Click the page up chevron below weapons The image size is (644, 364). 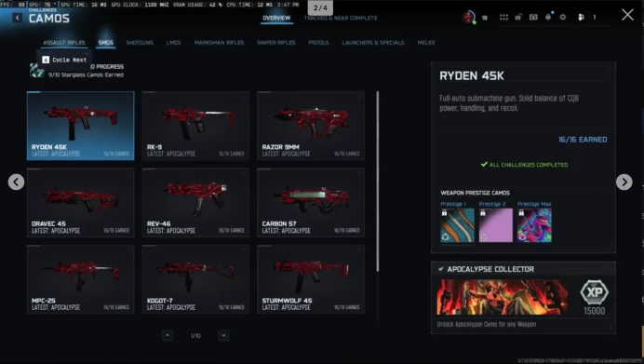[168, 336]
